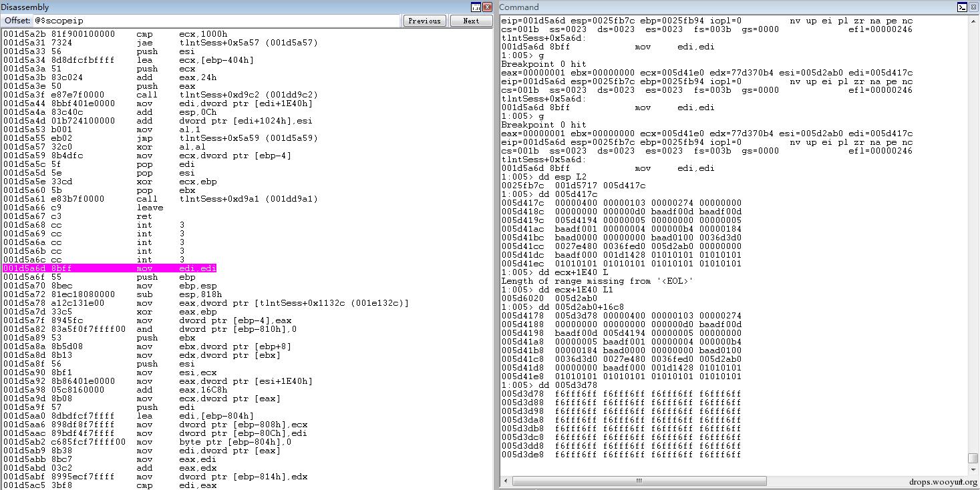Click the Command window scroll-down arrow
Image resolution: width=980 pixels, height=490 pixels.
(x=973, y=469)
